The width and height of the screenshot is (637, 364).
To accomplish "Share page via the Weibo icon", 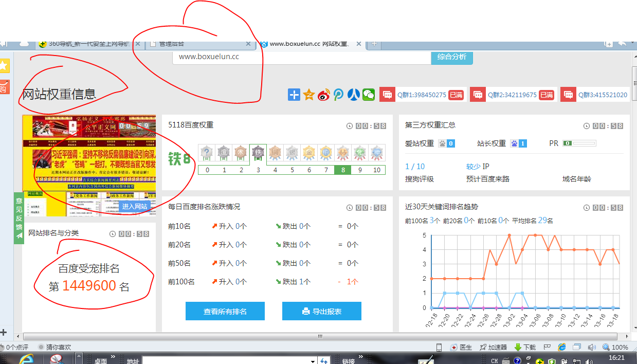I will (x=323, y=95).
